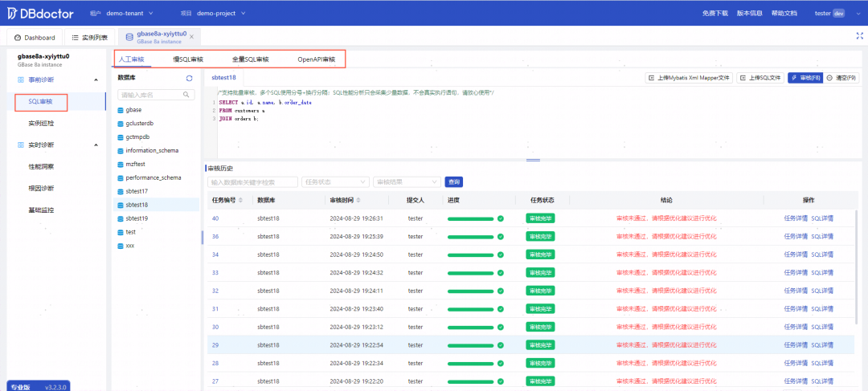Select sbtest18 in the database list
Image resolution: width=868 pixels, height=391 pixels.
click(x=157, y=205)
